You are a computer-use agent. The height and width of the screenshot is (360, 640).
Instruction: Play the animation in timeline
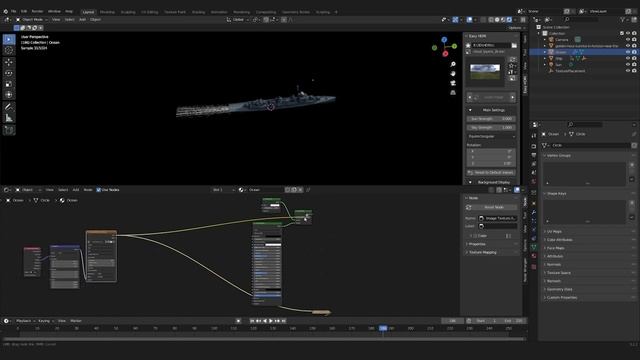click(x=271, y=321)
